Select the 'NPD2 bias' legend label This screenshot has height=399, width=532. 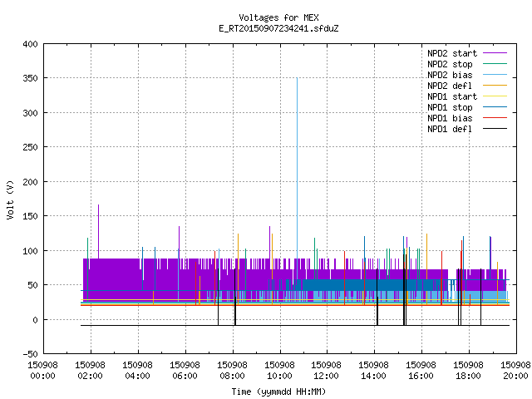pyautogui.click(x=450, y=75)
